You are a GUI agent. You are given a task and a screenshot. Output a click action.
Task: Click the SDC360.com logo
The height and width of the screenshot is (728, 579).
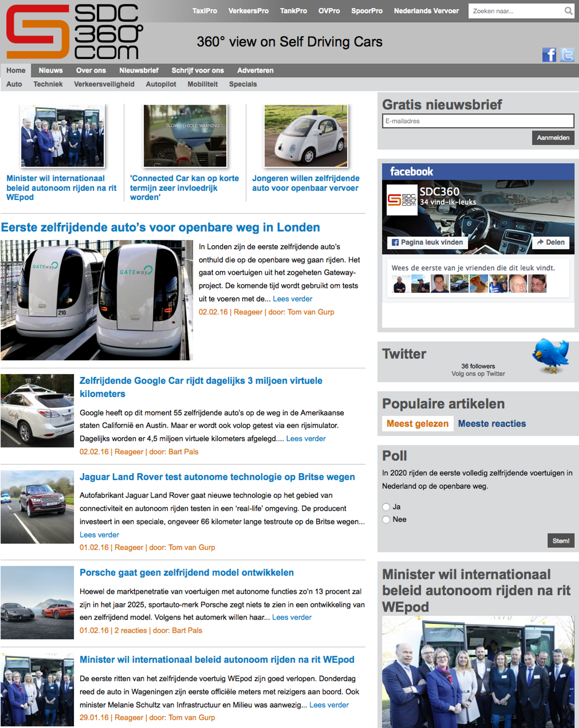(74, 32)
